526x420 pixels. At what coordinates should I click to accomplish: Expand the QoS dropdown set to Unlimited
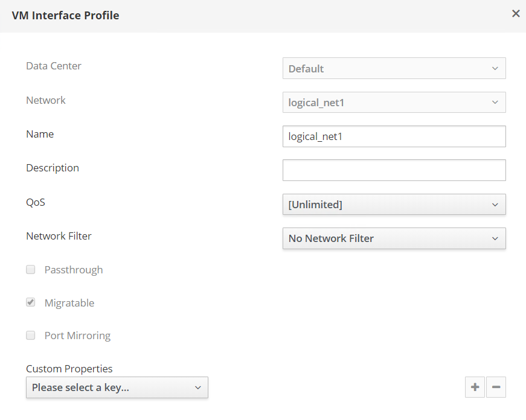click(x=394, y=205)
